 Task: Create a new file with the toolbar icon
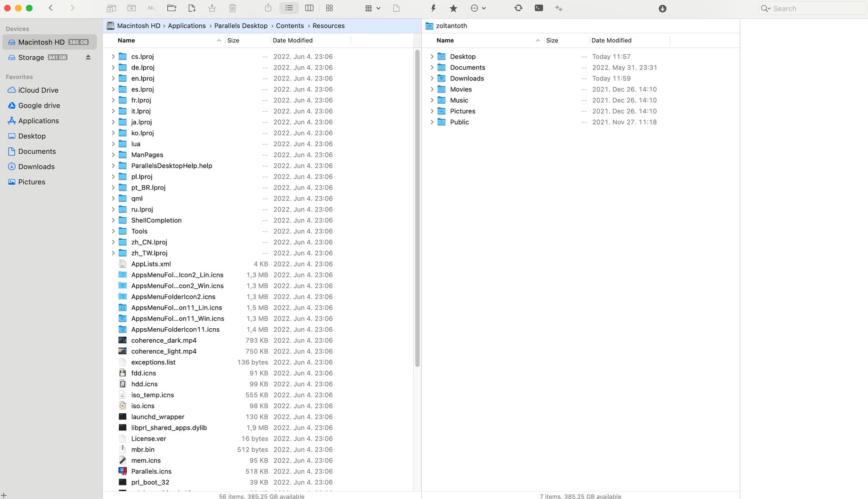tap(192, 8)
